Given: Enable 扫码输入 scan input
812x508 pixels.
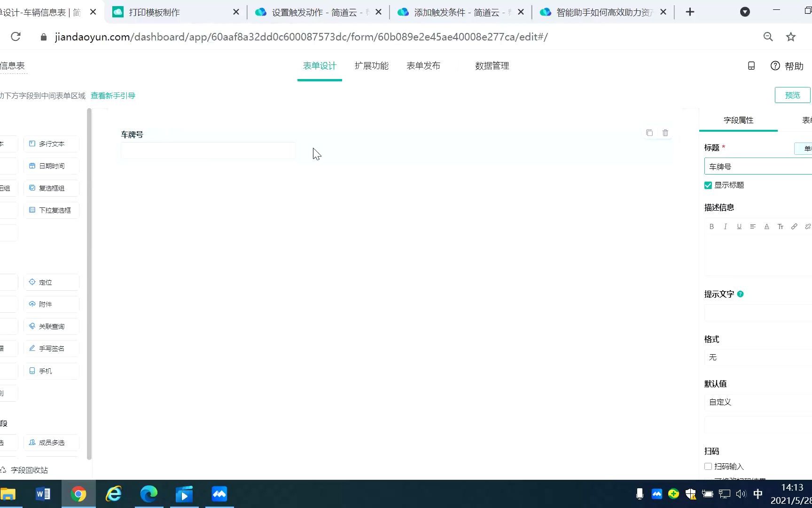Looking at the screenshot, I should pos(708,466).
